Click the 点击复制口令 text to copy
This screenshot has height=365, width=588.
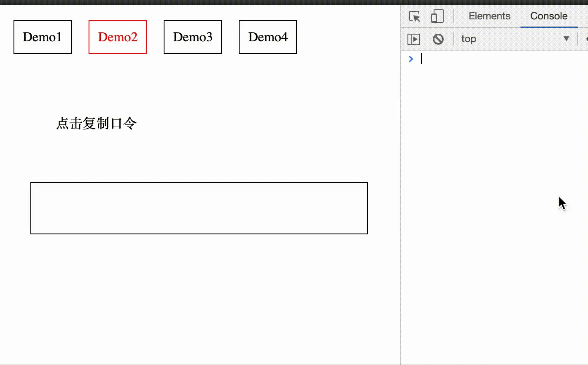pyautogui.click(x=97, y=123)
